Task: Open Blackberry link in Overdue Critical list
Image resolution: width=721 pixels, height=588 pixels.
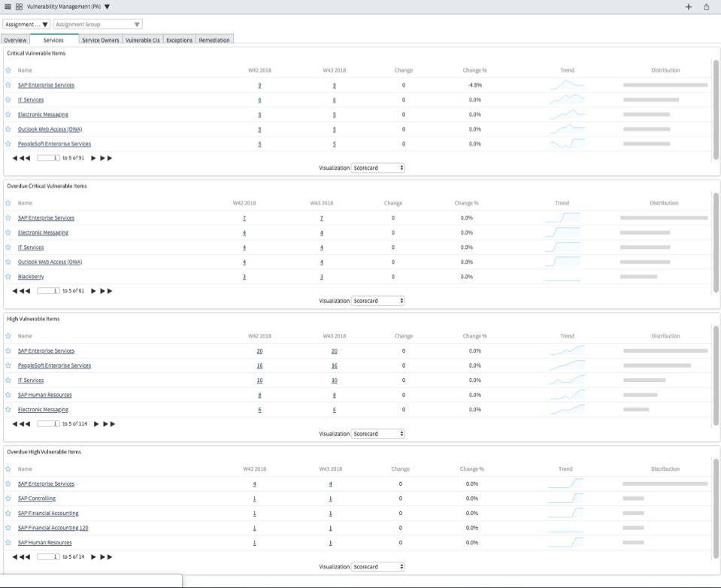Action: [31, 277]
